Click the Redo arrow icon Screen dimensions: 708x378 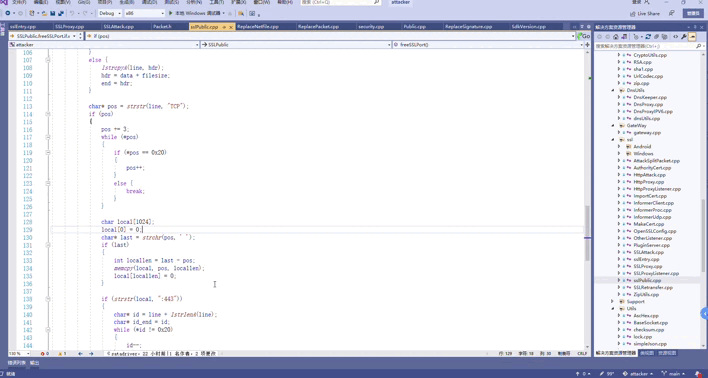[x=85, y=13]
